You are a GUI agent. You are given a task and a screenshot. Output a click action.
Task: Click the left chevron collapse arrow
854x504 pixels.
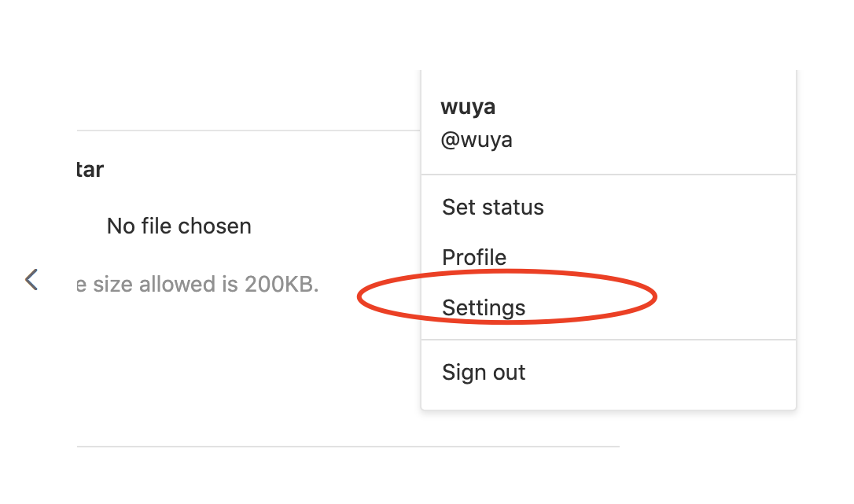coord(31,279)
